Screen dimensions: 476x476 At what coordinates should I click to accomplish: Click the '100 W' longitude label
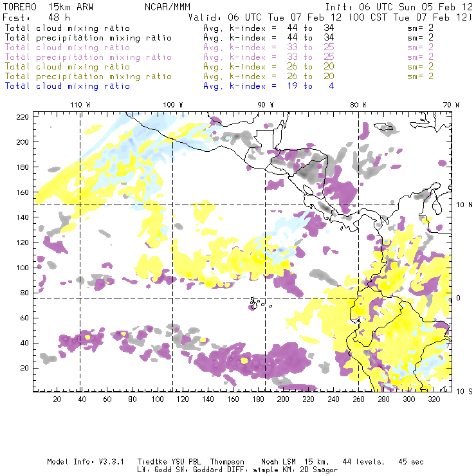click(x=173, y=105)
